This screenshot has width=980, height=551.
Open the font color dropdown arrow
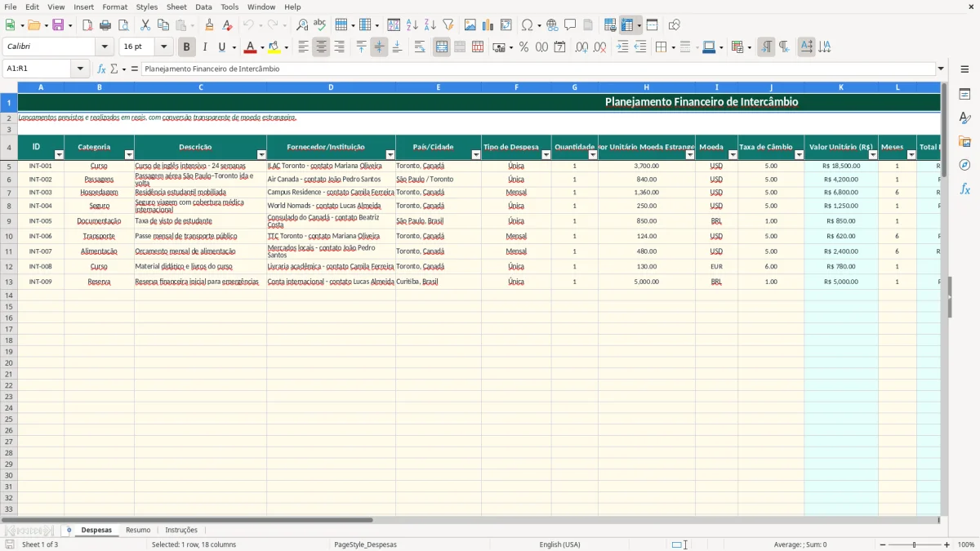coord(262,47)
